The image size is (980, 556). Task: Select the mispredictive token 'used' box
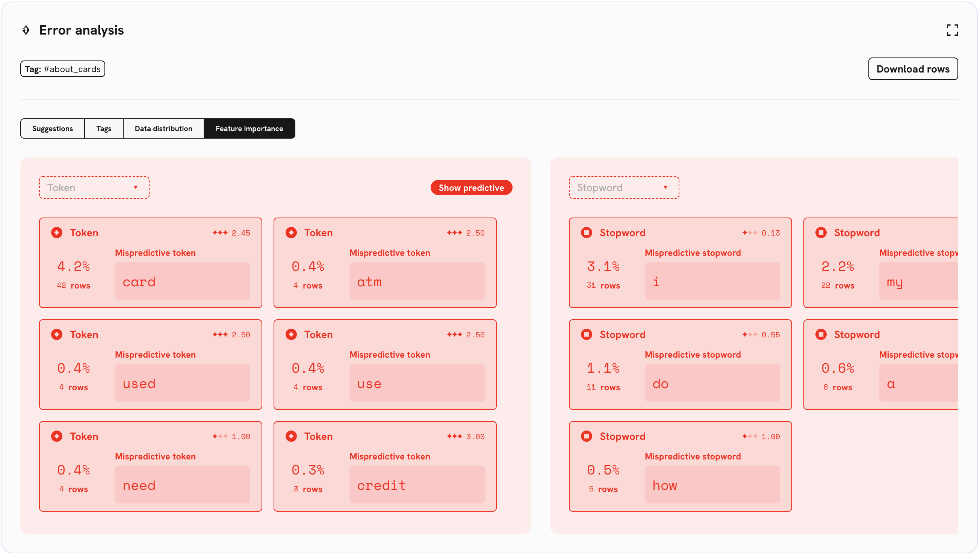click(x=183, y=384)
